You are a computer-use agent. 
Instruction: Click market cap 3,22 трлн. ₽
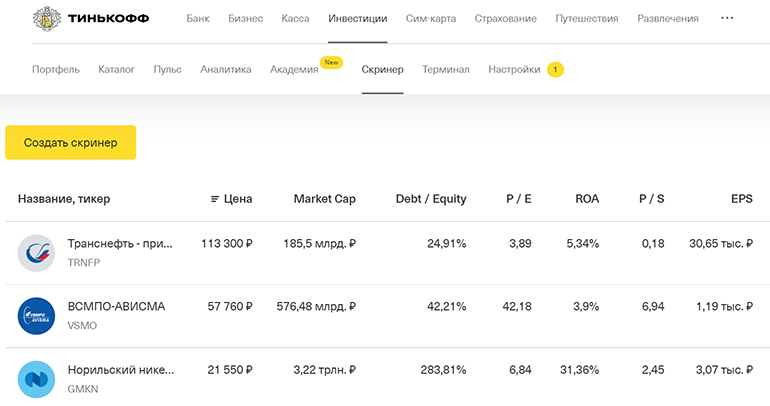(325, 370)
